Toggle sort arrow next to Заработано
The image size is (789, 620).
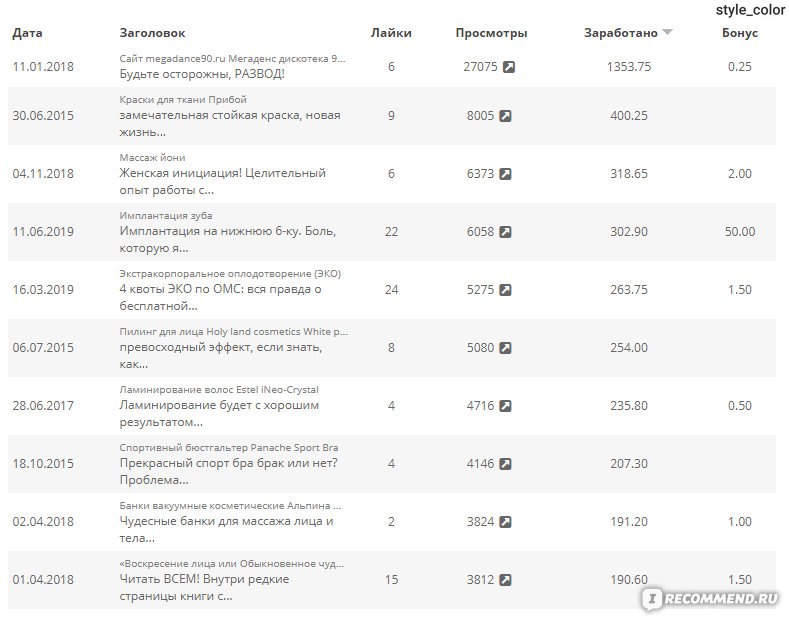pos(667,32)
